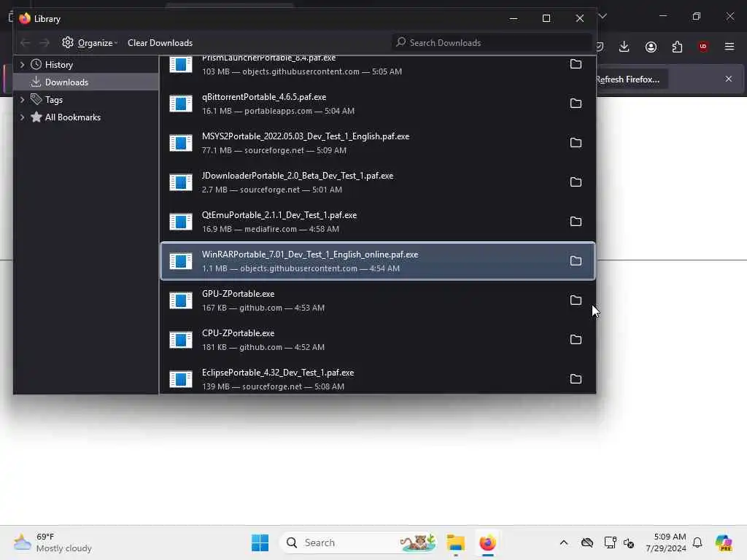Click the Firefox taskbar icon
747x560 pixels.
tap(487, 542)
